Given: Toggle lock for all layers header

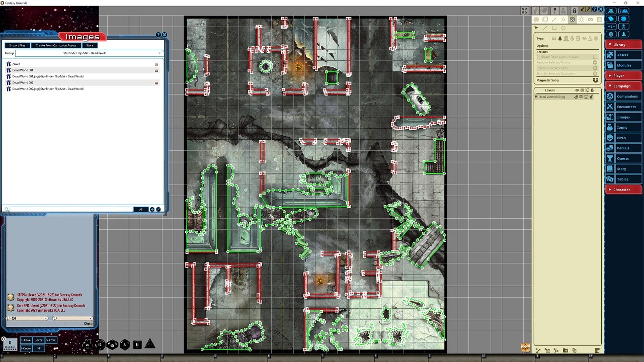Looking at the screenshot, I should [x=592, y=90].
